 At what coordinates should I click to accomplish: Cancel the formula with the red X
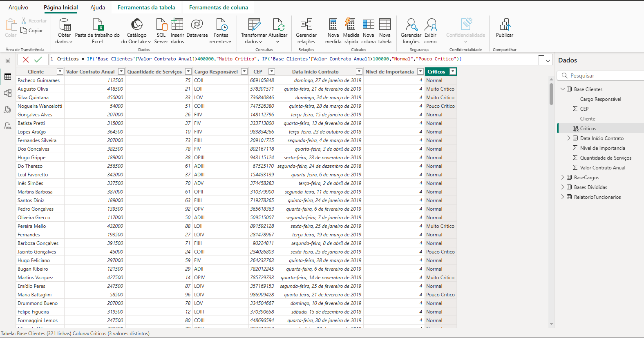point(26,60)
